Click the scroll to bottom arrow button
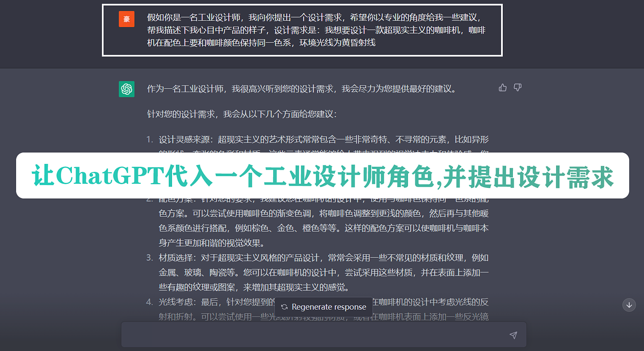The width and height of the screenshot is (644, 351). point(629,305)
